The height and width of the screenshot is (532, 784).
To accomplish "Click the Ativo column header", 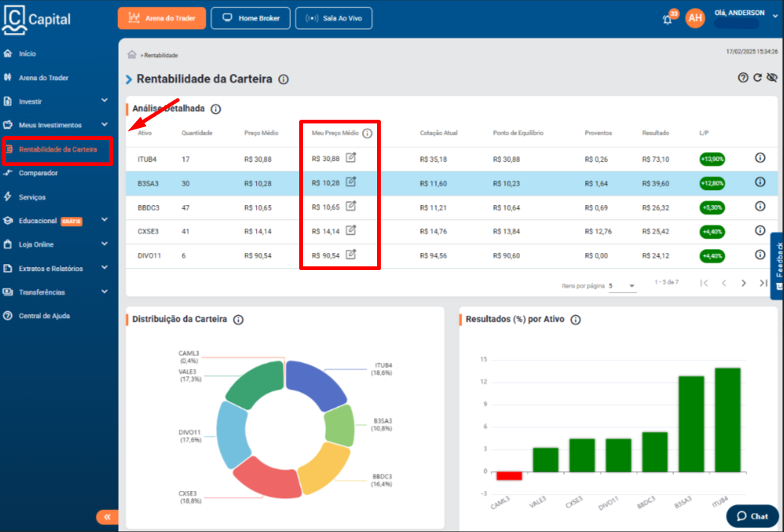I will point(144,133).
